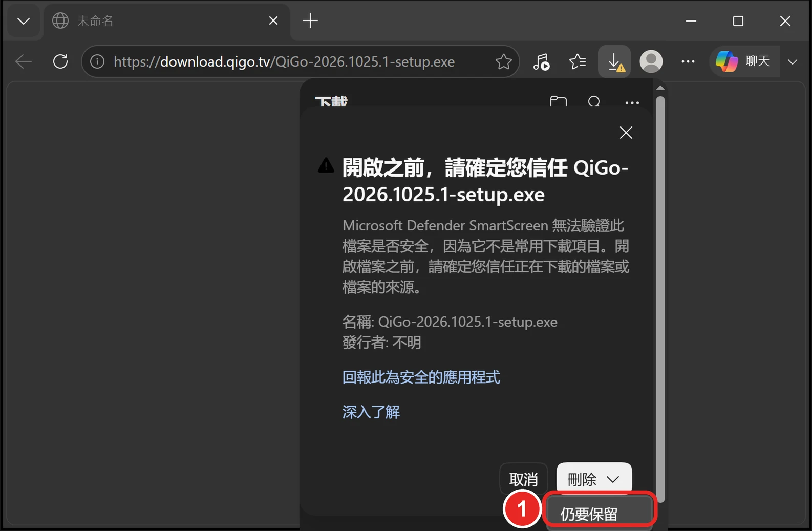Viewport: 812px width, 531px height.
Task: Maximize the browser window
Action: [x=738, y=21]
